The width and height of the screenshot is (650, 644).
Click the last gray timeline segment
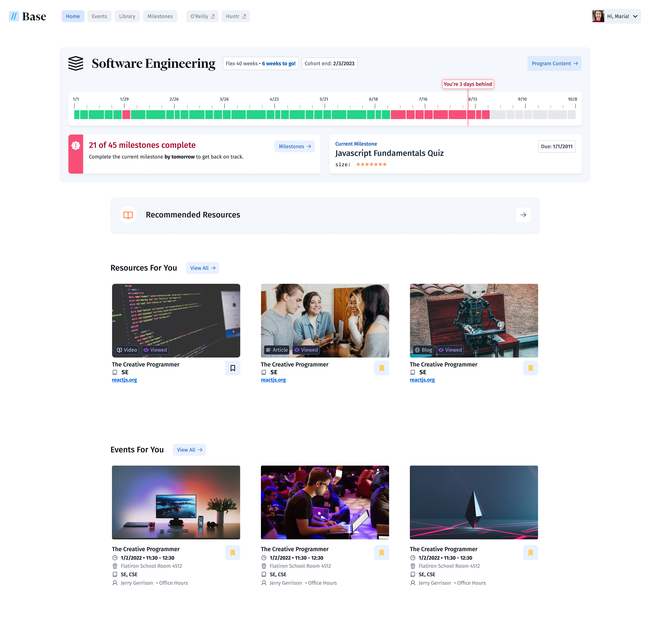click(572, 114)
